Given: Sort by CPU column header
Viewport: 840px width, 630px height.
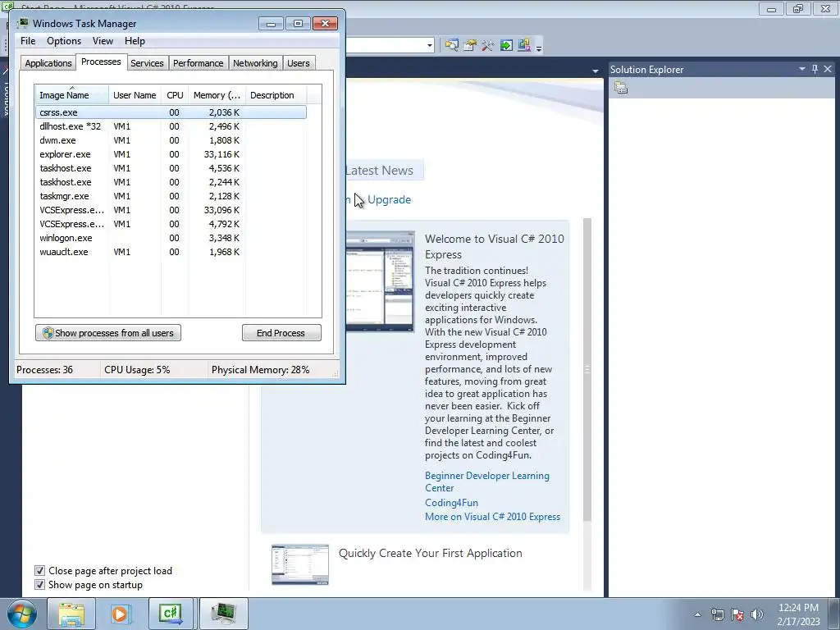Looking at the screenshot, I should click(175, 94).
